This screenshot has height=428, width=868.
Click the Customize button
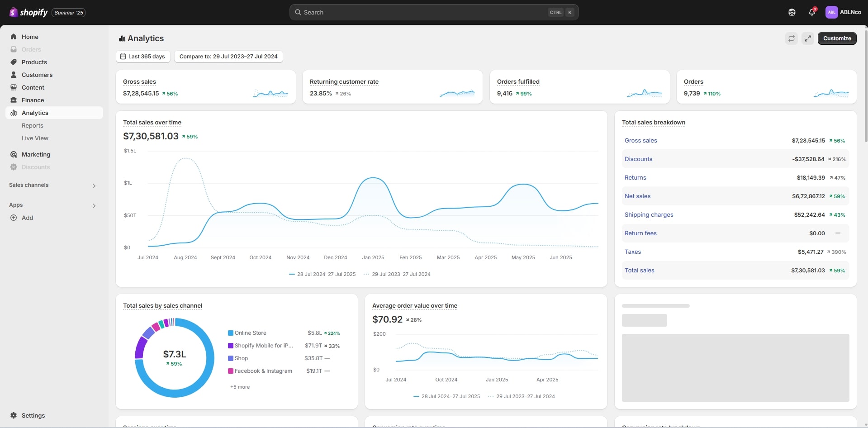pyautogui.click(x=837, y=38)
